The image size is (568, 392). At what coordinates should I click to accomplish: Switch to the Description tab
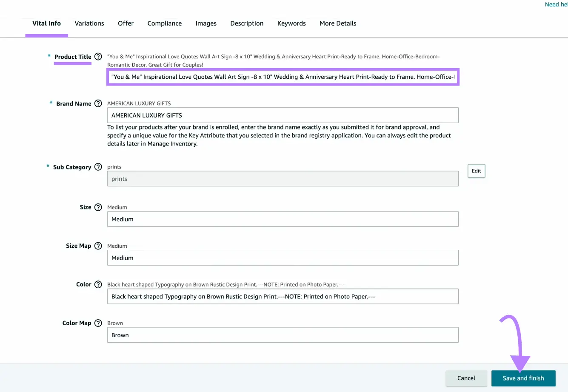tap(247, 23)
